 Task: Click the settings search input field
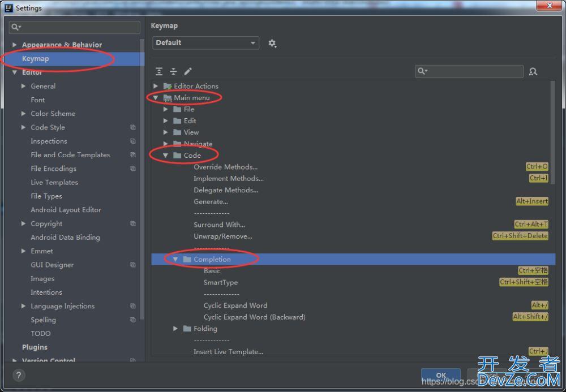point(74,27)
